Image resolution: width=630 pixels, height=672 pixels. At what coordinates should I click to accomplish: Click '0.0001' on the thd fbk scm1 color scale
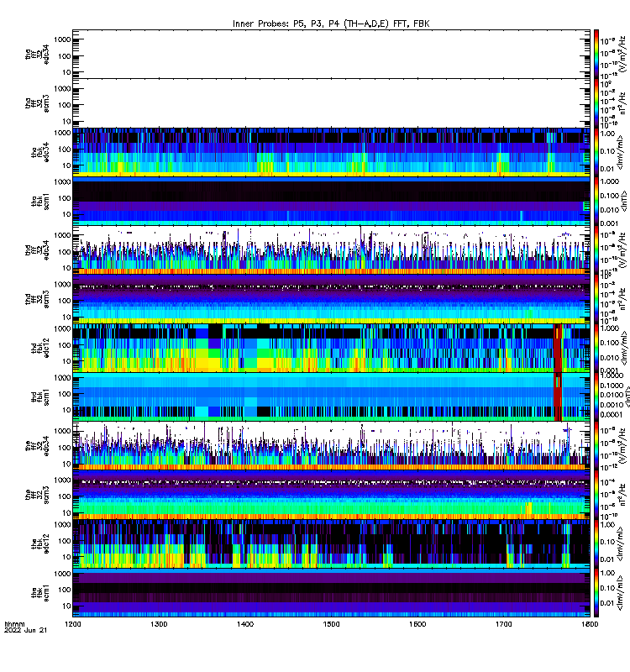coord(611,414)
